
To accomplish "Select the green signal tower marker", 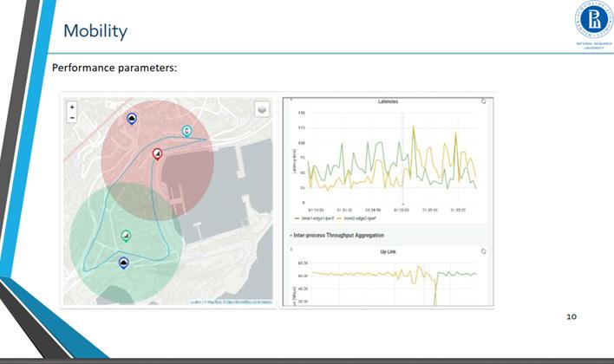I will point(126,236).
